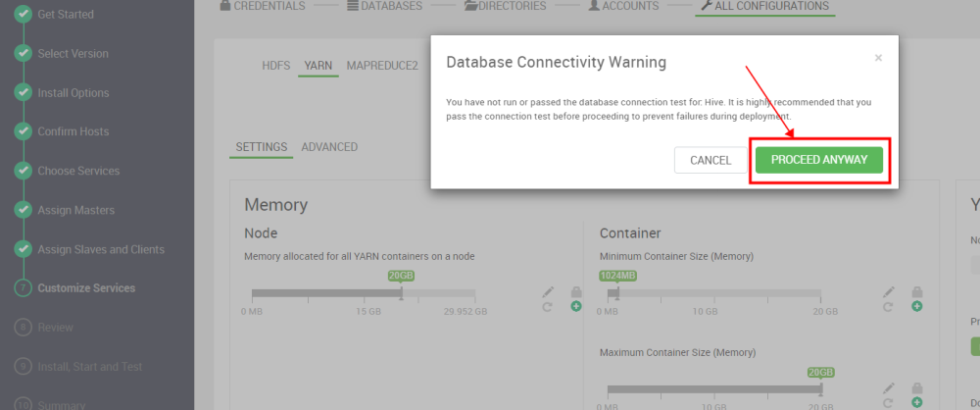Click undo icon beside Minimum Container Size
The width and height of the screenshot is (980, 410).
tap(888, 307)
